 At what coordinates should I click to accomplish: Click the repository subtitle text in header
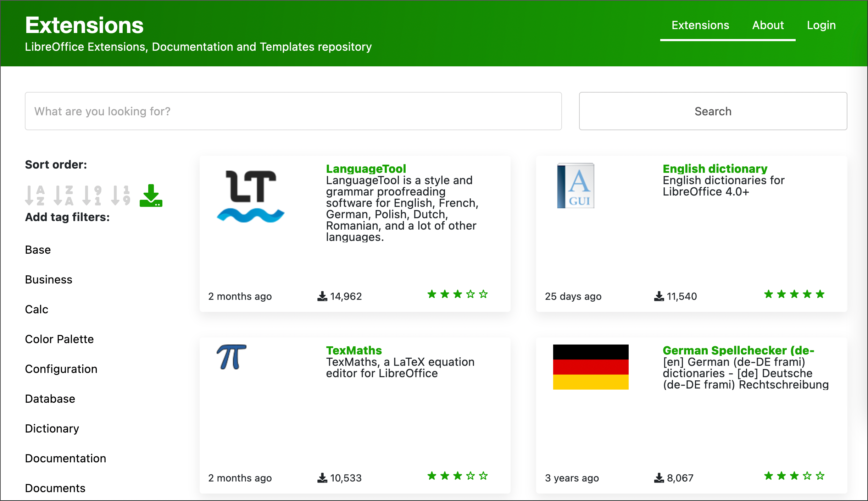198,47
